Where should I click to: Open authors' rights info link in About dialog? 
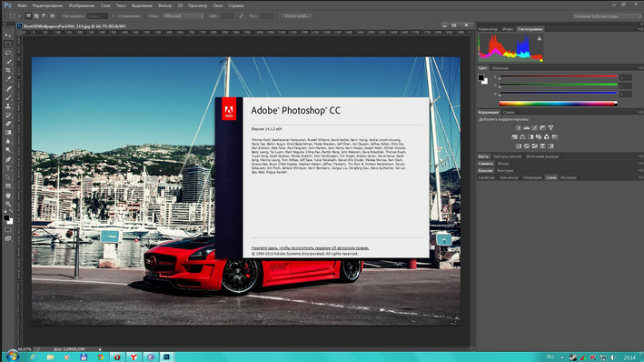click(x=310, y=248)
